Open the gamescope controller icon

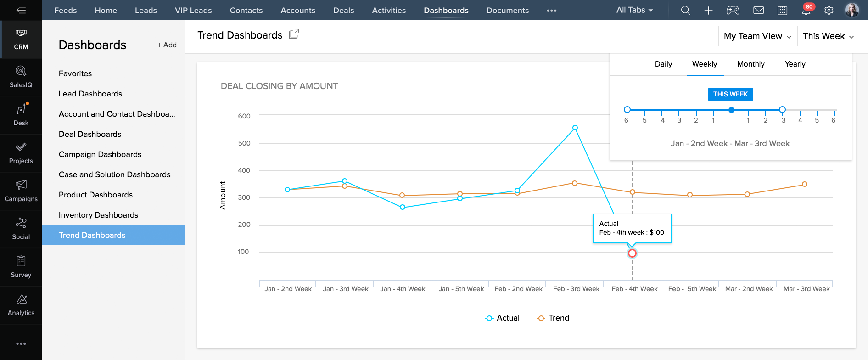pos(733,10)
